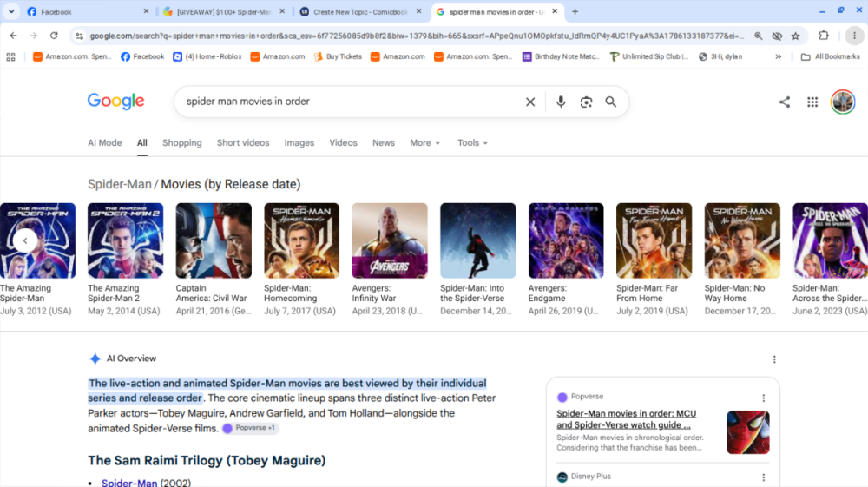Screen dimensions: 868x487
Task: Open Spider-Man: Homecoming poster
Action: (x=302, y=240)
